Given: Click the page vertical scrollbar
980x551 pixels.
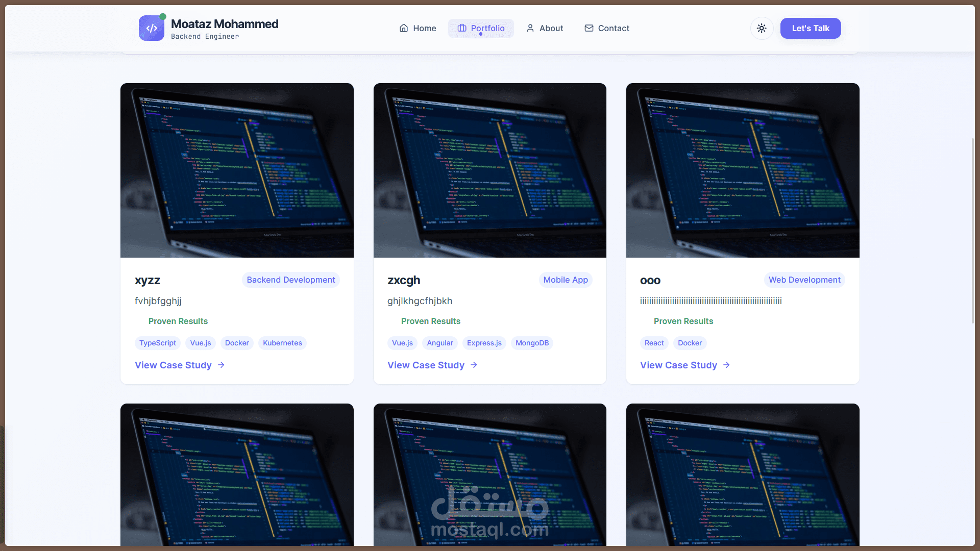Looking at the screenshot, I should [x=973, y=230].
